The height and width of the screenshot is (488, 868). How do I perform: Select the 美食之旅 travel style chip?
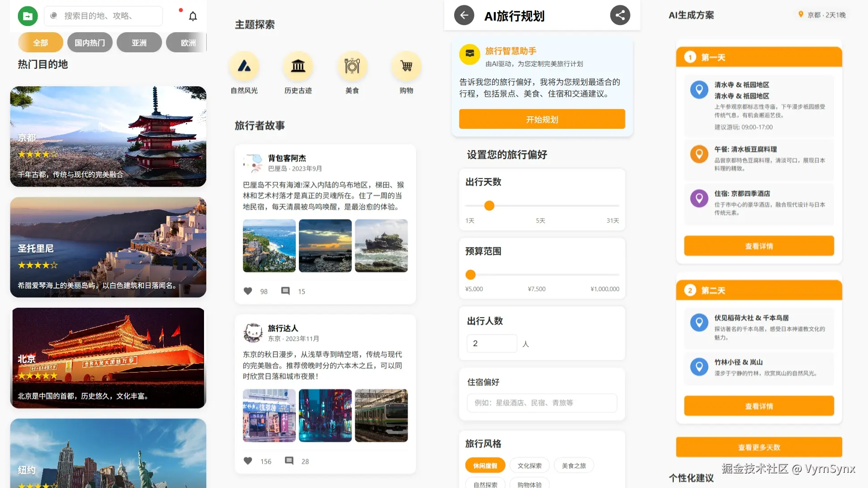click(574, 466)
